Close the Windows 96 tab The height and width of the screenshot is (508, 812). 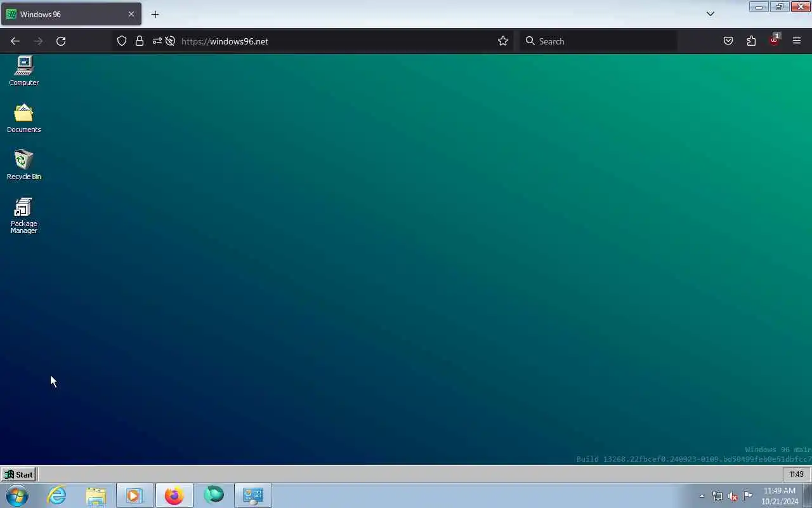[131, 14]
